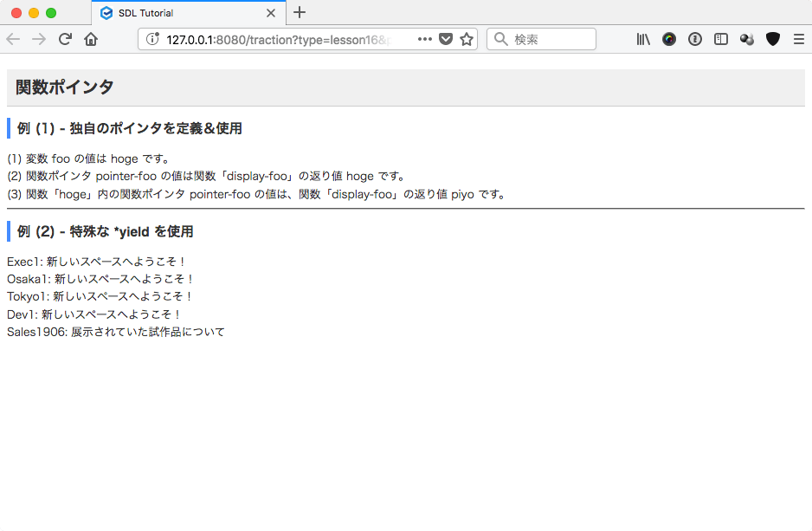Image resolution: width=812 pixels, height=531 pixels.
Task: Open the Firefox hamburger menu
Action: [x=798, y=39]
